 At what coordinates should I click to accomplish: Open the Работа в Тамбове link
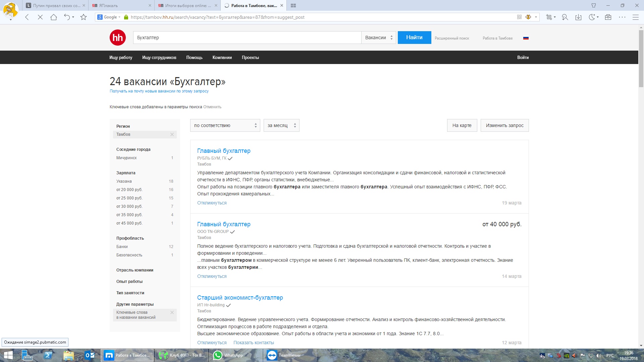point(498,38)
